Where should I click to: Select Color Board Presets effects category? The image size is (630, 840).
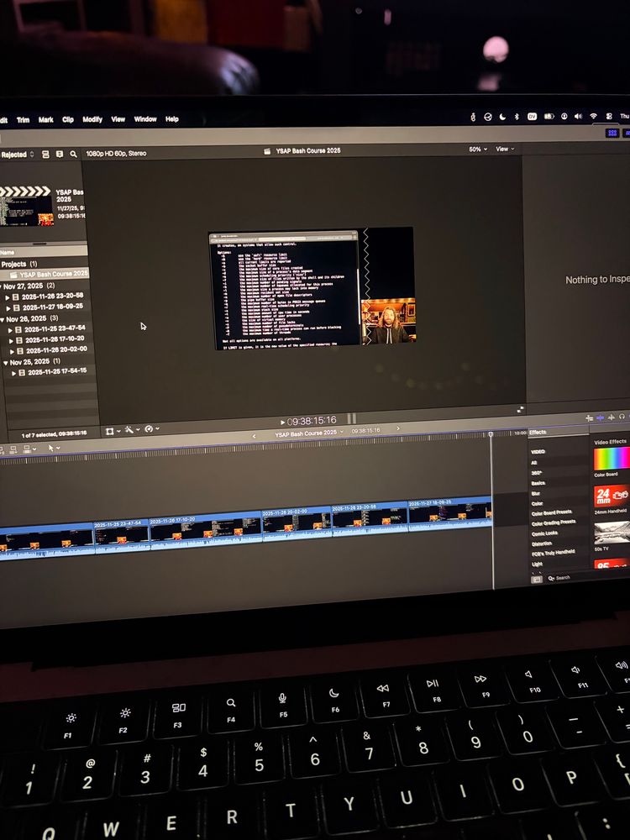tap(551, 512)
